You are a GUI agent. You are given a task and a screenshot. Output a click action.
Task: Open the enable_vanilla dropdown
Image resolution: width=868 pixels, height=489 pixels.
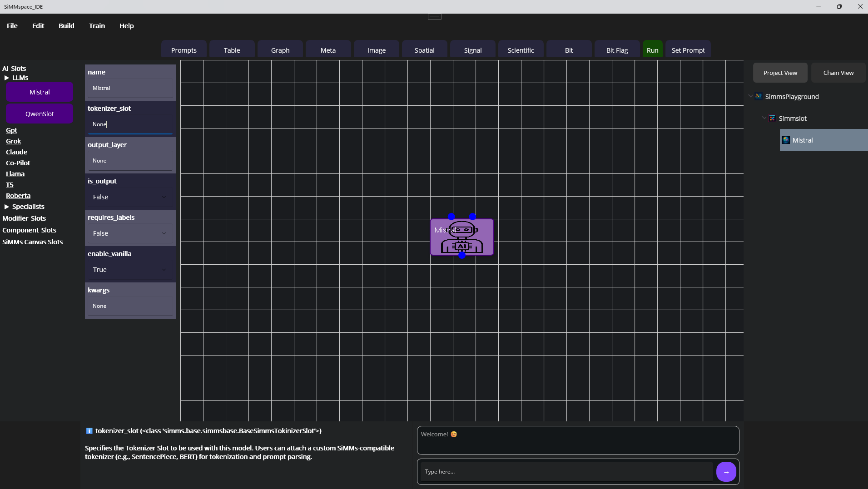click(x=130, y=270)
